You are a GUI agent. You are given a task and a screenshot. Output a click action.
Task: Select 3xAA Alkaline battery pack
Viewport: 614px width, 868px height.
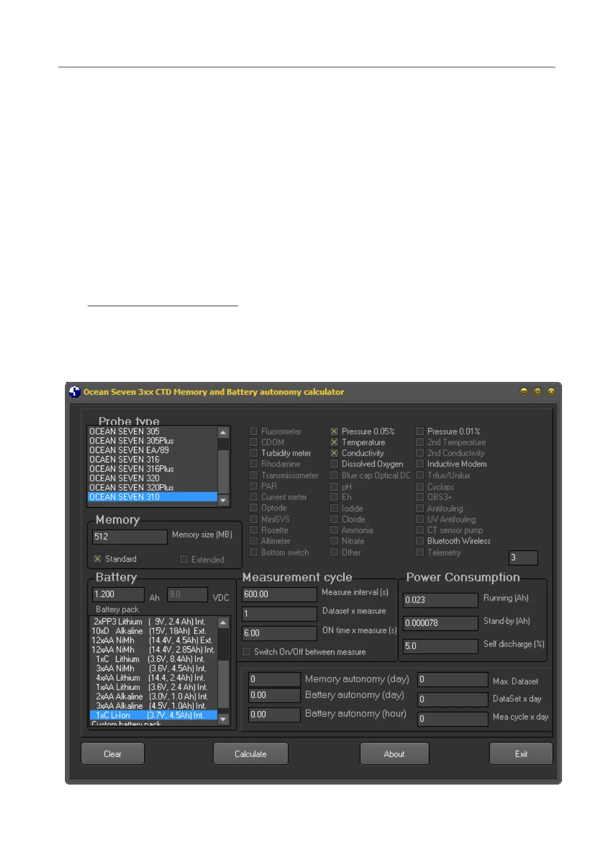coord(153,706)
